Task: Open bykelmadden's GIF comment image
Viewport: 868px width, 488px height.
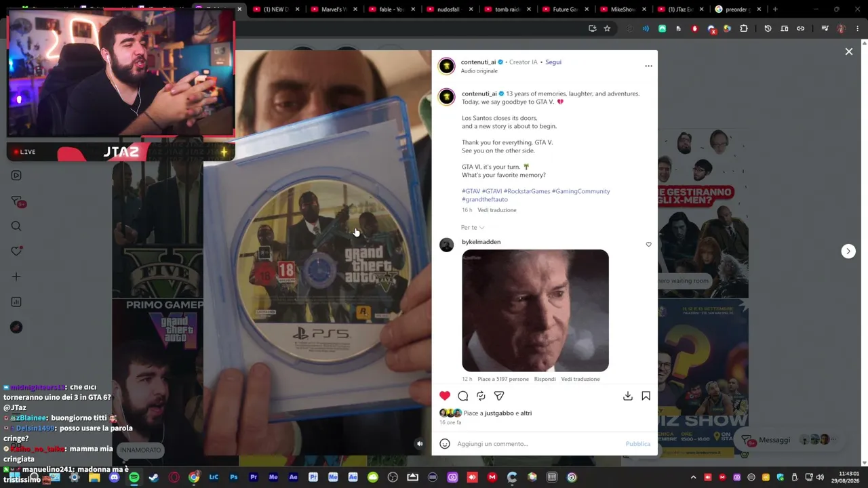Action: click(535, 310)
